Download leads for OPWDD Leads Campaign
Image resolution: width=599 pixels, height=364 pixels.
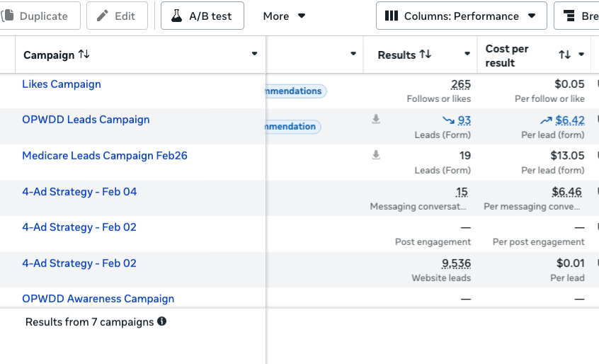click(x=376, y=120)
